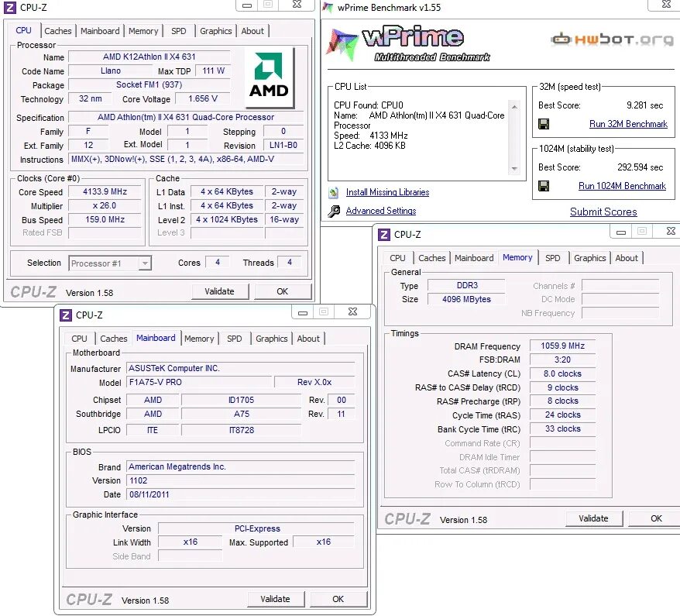Click the 292.594 sec best score
This screenshot has width=680, height=616.
640,167
